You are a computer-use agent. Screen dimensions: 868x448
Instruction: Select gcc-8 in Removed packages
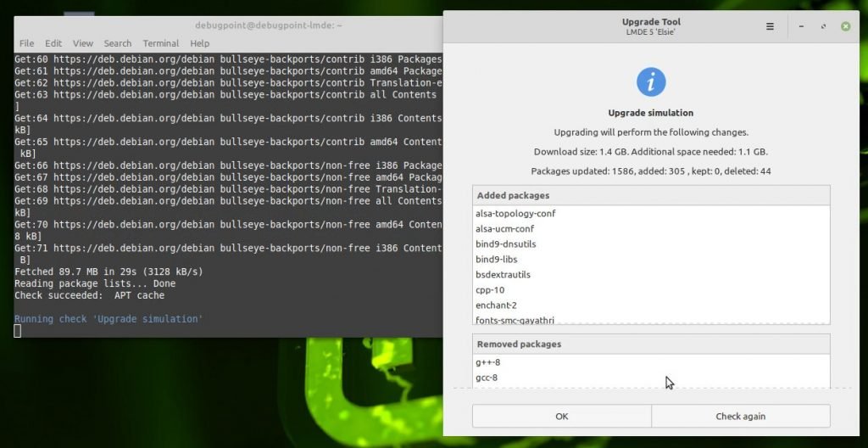[487, 378]
